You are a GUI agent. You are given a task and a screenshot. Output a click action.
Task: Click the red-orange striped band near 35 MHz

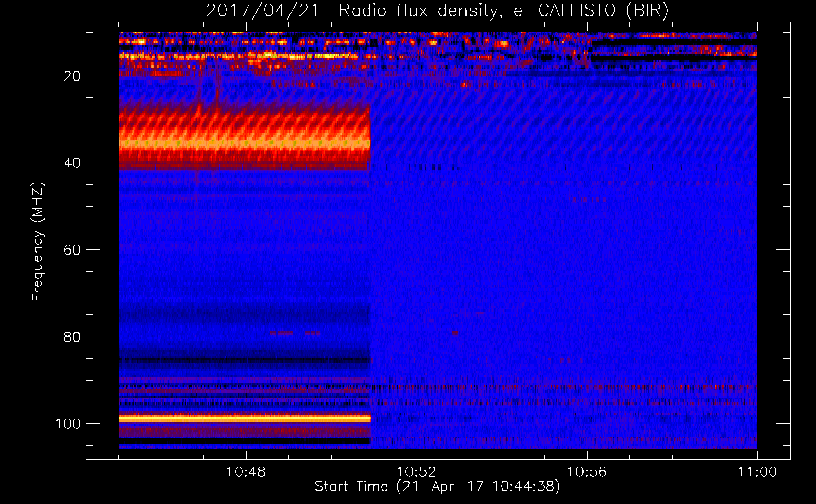tap(245, 139)
